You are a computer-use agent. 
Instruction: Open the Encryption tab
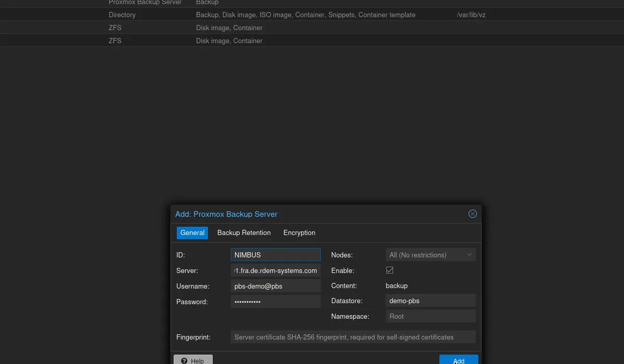(x=299, y=232)
